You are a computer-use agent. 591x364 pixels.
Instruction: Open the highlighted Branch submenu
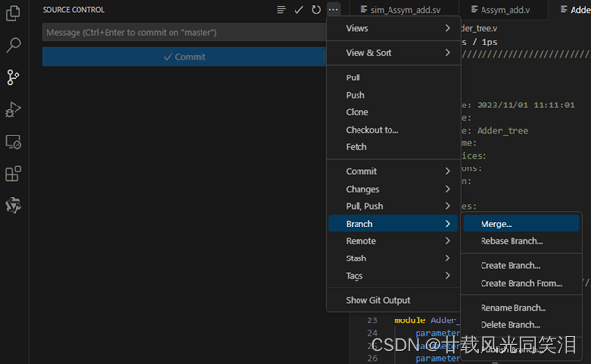(x=393, y=224)
